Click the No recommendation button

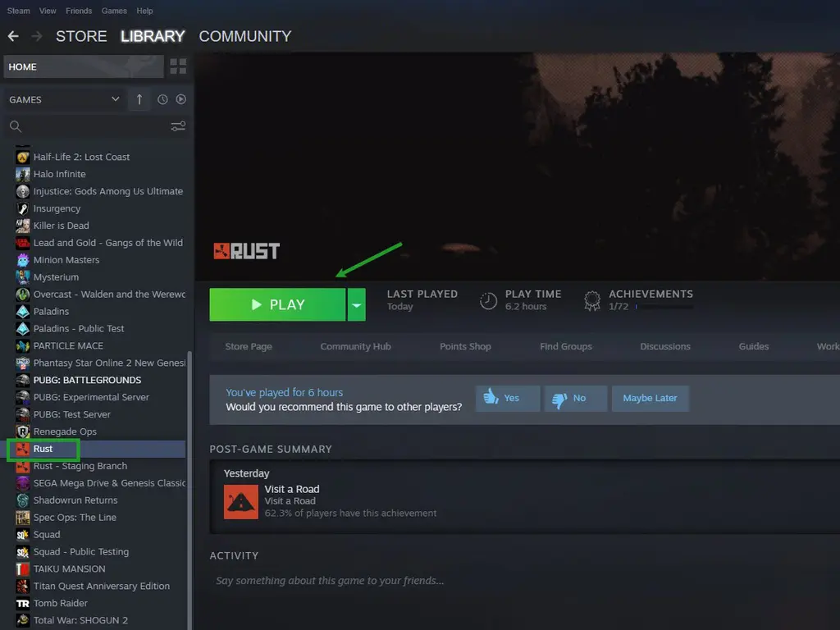576,399
